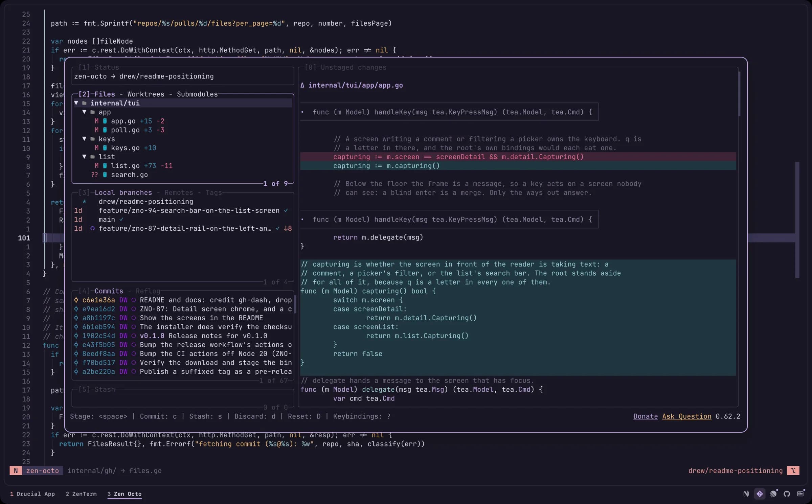The image size is (812, 504).
Task: Click the pink branch glyph in statusline
Action: point(793,471)
